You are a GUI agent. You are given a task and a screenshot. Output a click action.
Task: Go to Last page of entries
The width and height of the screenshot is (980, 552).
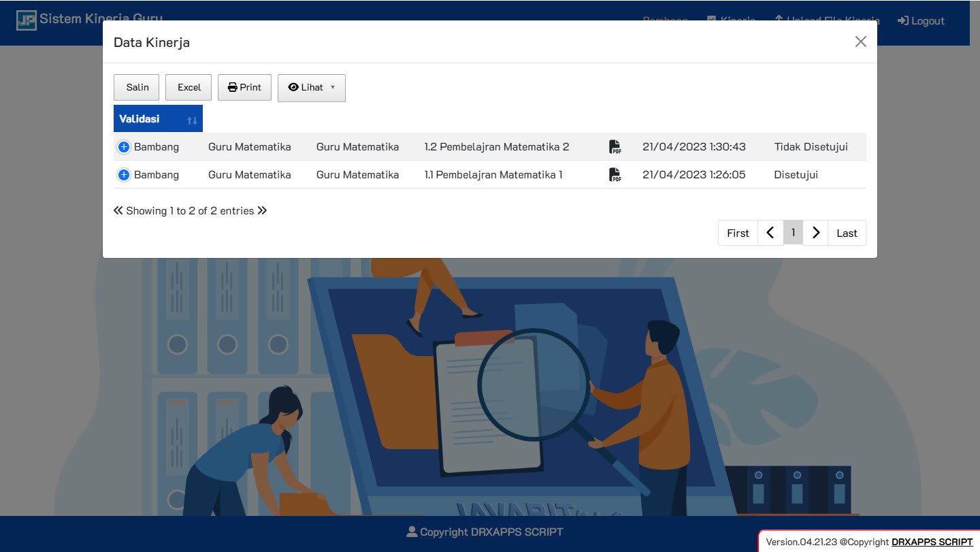pyautogui.click(x=847, y=233)
